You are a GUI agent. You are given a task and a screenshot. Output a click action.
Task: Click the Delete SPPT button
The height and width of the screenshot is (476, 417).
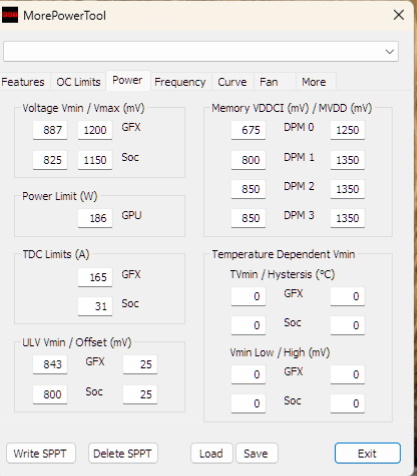coord(123,453)
